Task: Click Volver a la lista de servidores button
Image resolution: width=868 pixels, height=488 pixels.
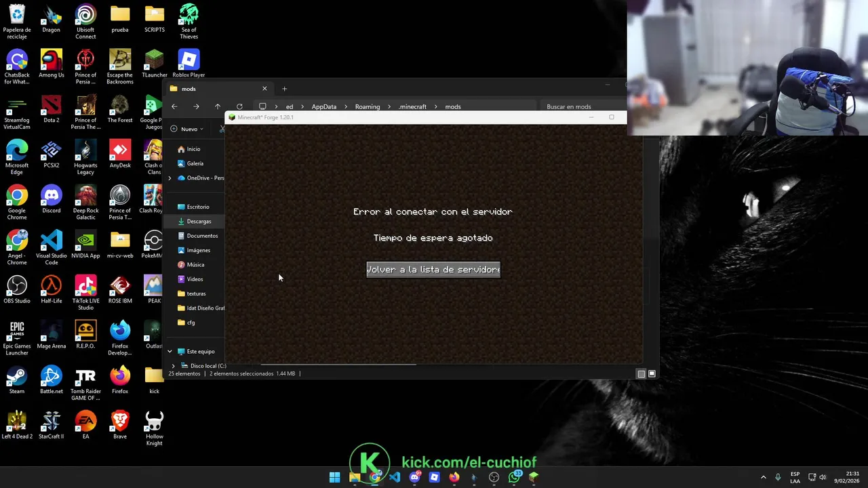Action: [433, 270]
